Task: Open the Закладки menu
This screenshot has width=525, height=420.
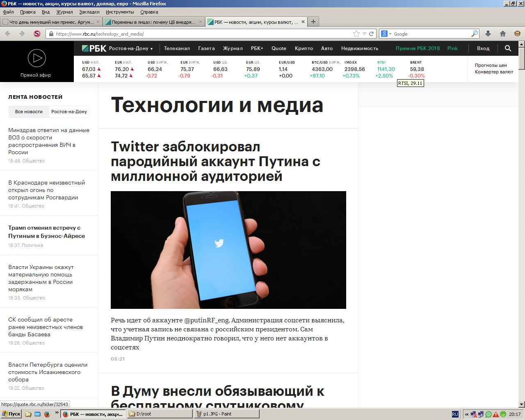Action: pos(89,12)
